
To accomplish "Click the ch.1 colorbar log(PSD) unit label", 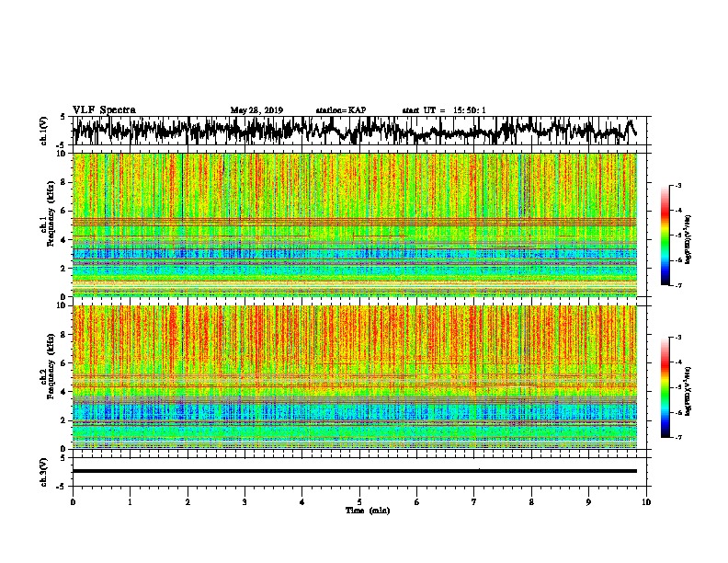I will pos(688,239).
